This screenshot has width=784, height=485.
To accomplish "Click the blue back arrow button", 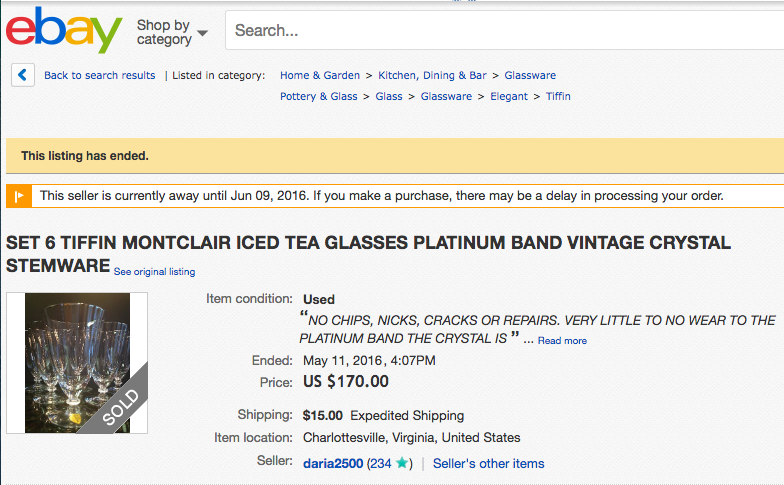I will pos(23,75).
